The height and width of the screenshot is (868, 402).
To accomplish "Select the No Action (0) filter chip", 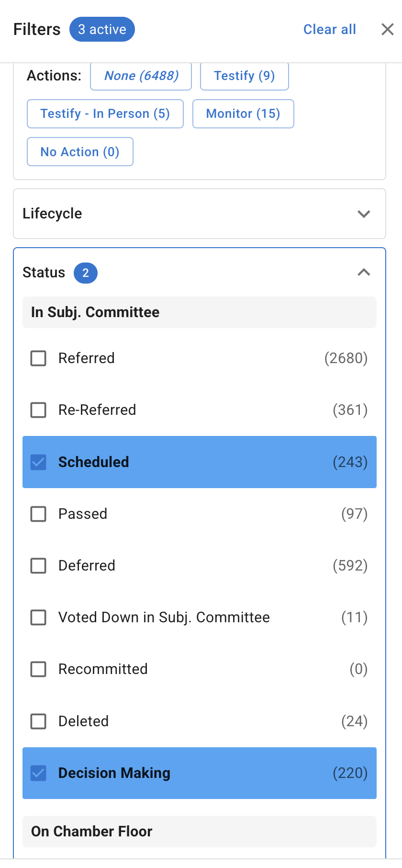I will coord(80,151).
